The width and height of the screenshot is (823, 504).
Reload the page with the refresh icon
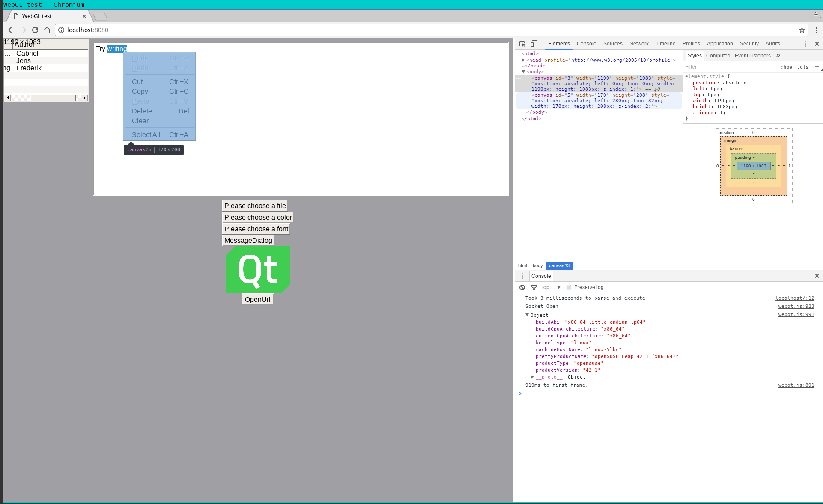(35, 30)
